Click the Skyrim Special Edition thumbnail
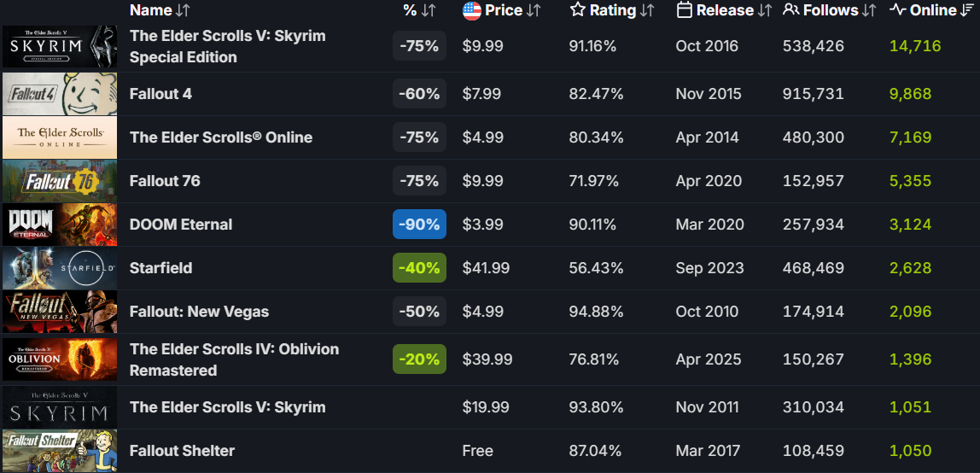This screenshot has width=980, height=473. [59, 47]
